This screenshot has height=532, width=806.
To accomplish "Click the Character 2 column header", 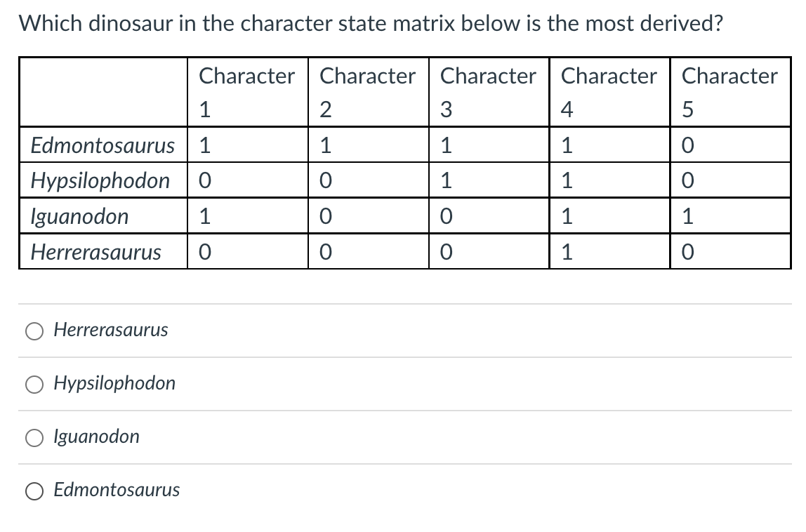I will click(x=368, y=91).
